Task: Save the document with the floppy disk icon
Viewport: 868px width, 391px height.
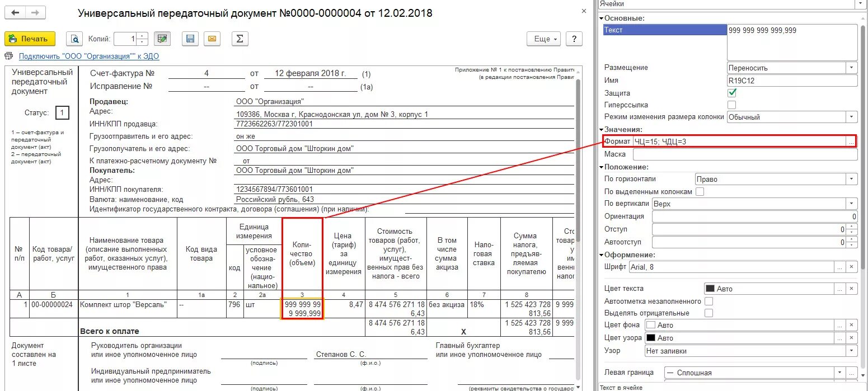Action: pos(190,39)
